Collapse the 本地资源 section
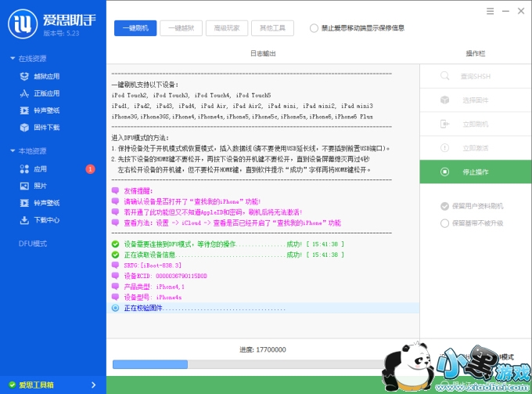This screenshot has width=532, height=394. [x=13, y=150]
